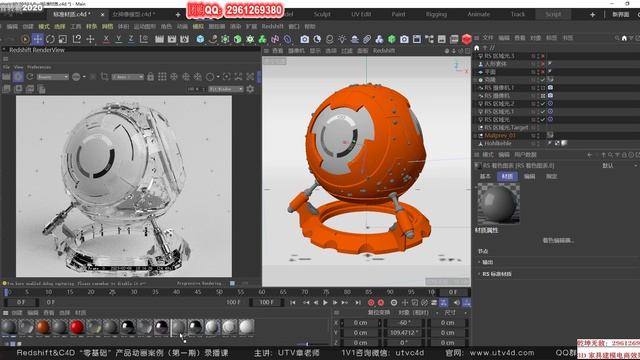Expand Matprev_01 object hierarchy
640x360 pixels.
(x=476, y=136)
